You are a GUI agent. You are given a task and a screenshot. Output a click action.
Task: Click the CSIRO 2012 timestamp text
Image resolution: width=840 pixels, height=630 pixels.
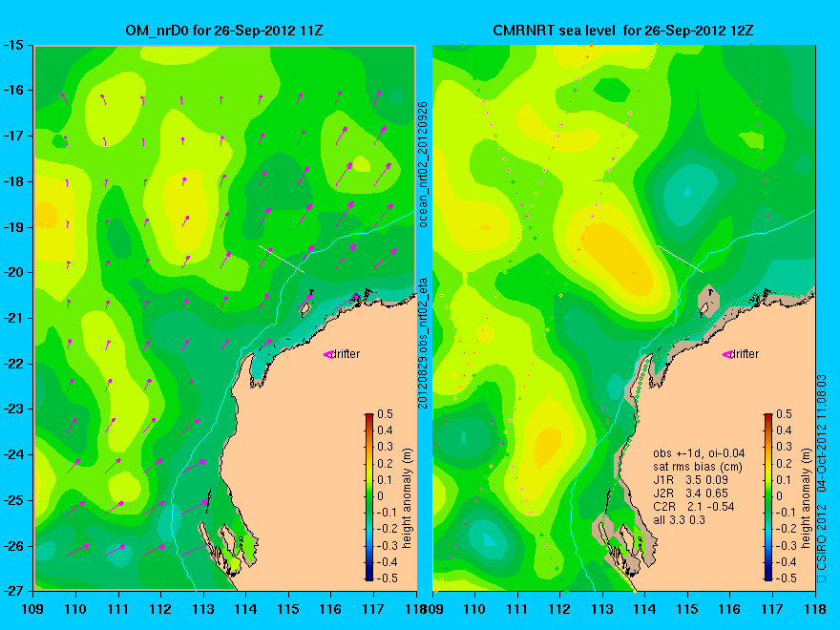822,478
